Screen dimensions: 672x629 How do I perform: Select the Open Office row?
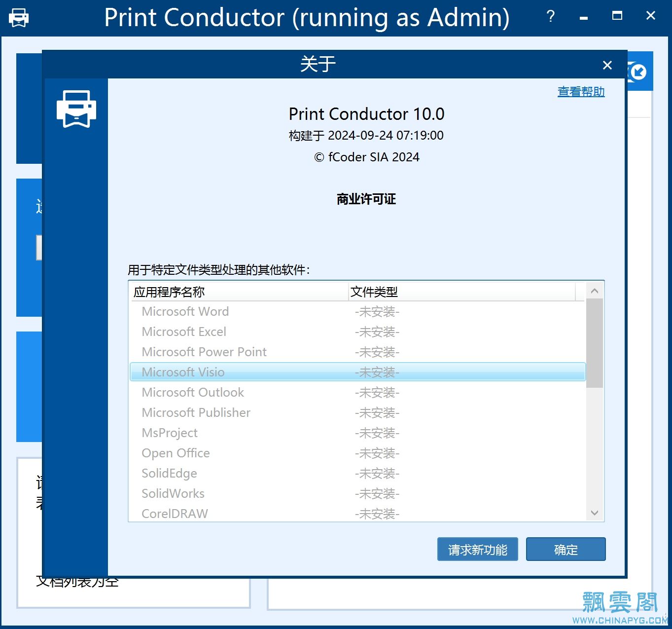[x=357, y=453]
